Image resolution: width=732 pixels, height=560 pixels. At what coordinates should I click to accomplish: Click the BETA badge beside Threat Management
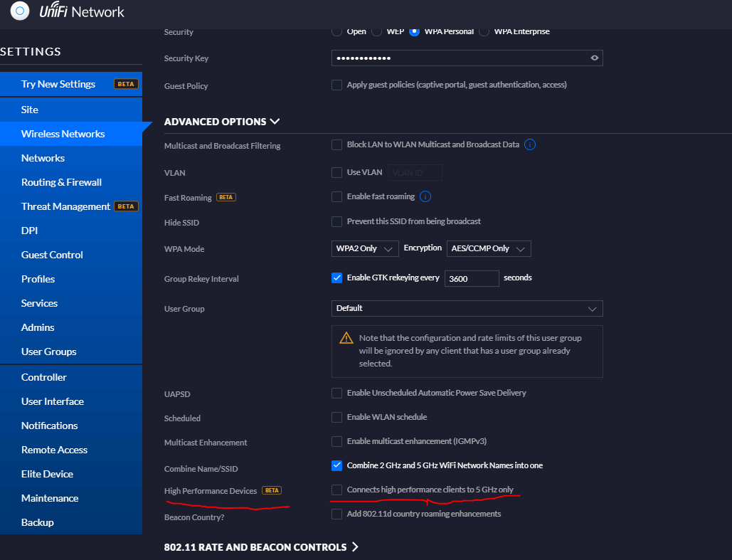tap(126, 206)
